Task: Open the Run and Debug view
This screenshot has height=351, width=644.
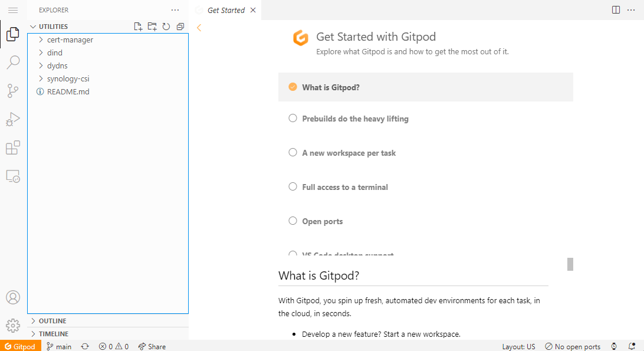Action: 13,119
